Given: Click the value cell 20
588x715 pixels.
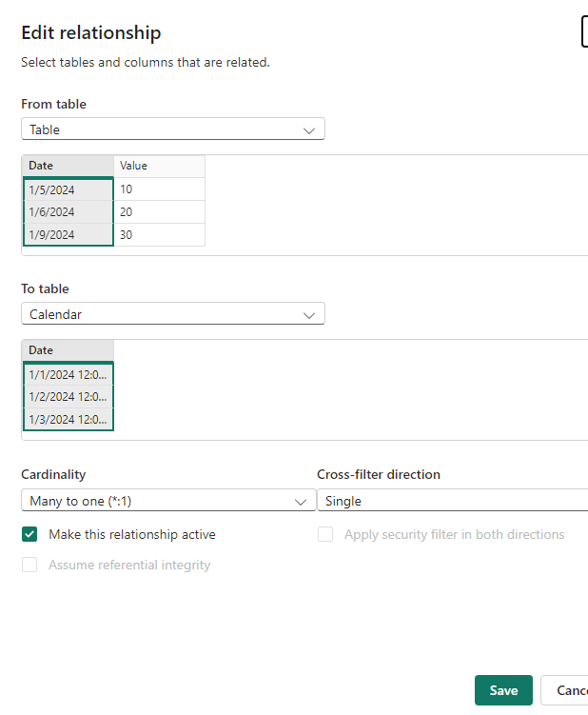Looking at the screenshot, I should [x=159, y=212].
